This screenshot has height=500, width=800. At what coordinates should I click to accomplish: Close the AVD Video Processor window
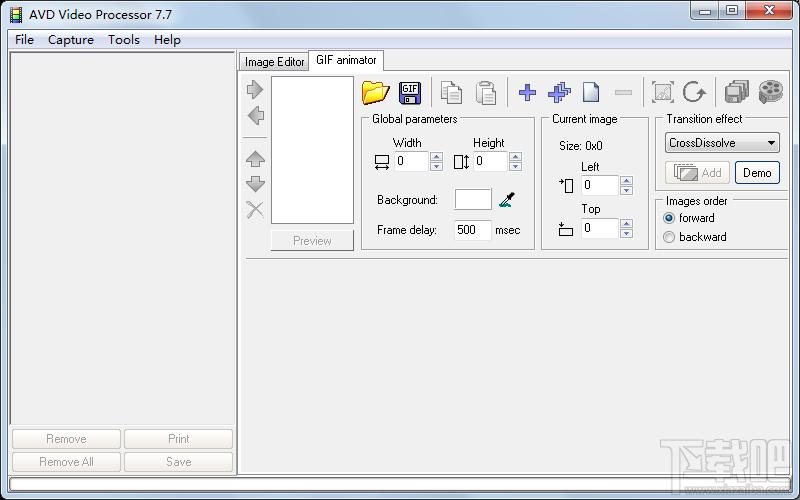tap(769, 10)
